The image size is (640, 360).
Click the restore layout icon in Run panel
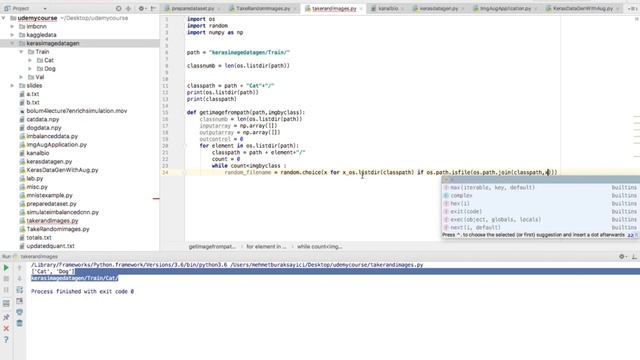[x=6, y=303]
